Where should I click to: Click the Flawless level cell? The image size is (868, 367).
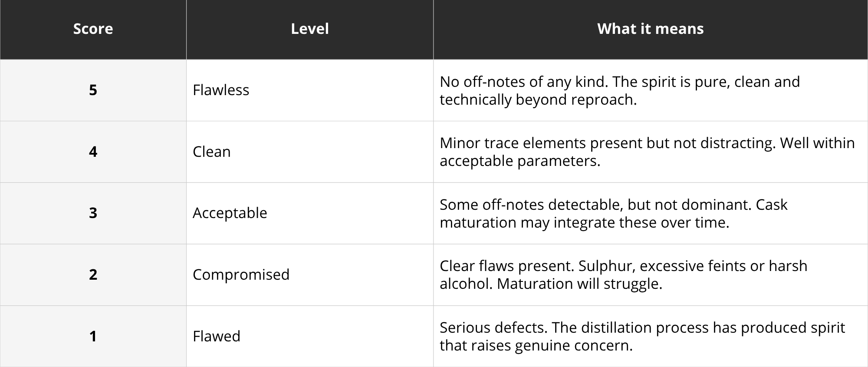click(310, 90)
